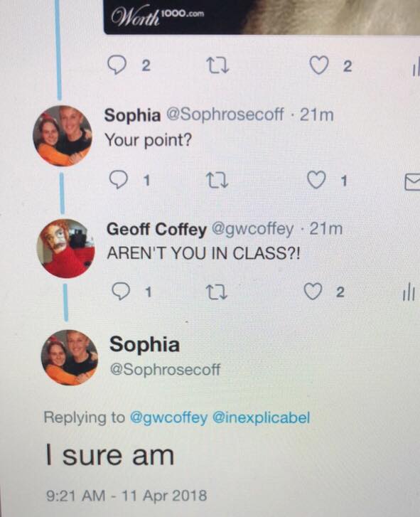This screenshot has width=420, height=517.
Task: Retweet Sophia's "Your point?" tweet
Action: tap(217, 181)
